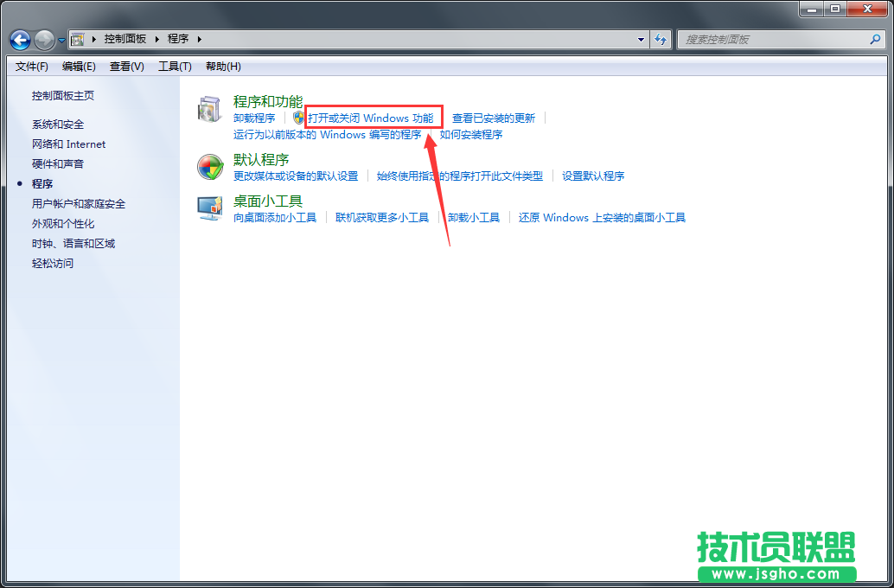
Task: Click the back navigation arrow
Action: pyautogui.click(x=19, y=39)
